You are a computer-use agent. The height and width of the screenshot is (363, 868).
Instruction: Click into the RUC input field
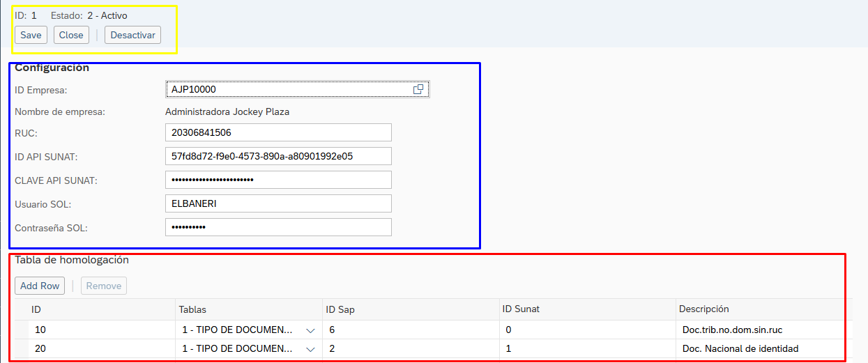point(278,132)
